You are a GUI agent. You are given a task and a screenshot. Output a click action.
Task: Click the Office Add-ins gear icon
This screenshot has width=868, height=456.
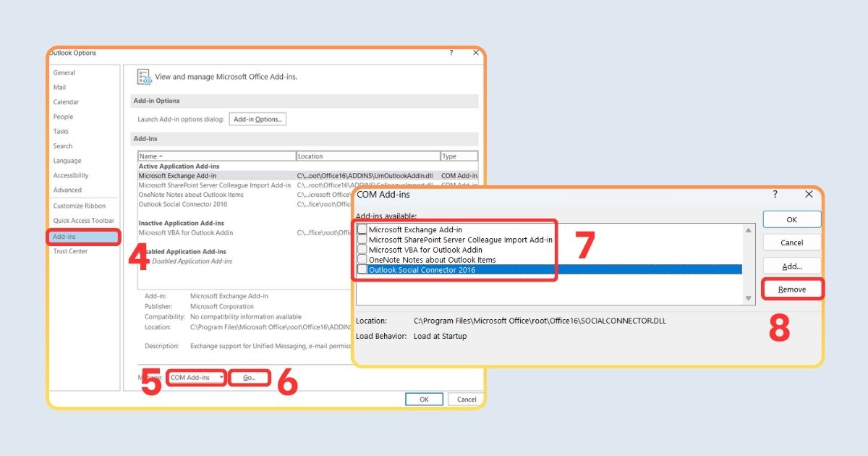tap(144, 77)
